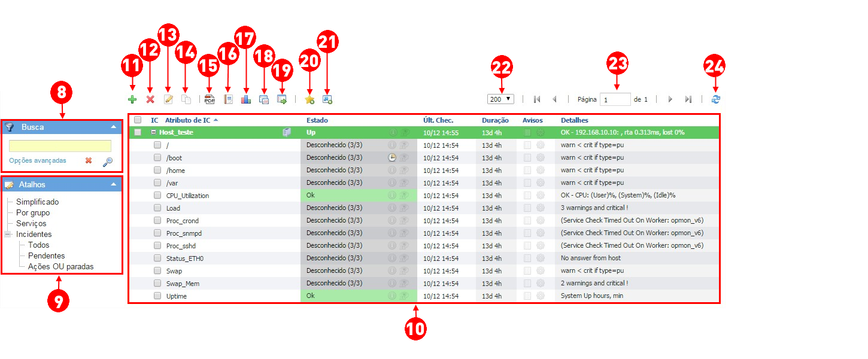This screenshot has width=868, height=359.
Task: Open the 200 items-per-page dropdown
Action: coord(500,99)
